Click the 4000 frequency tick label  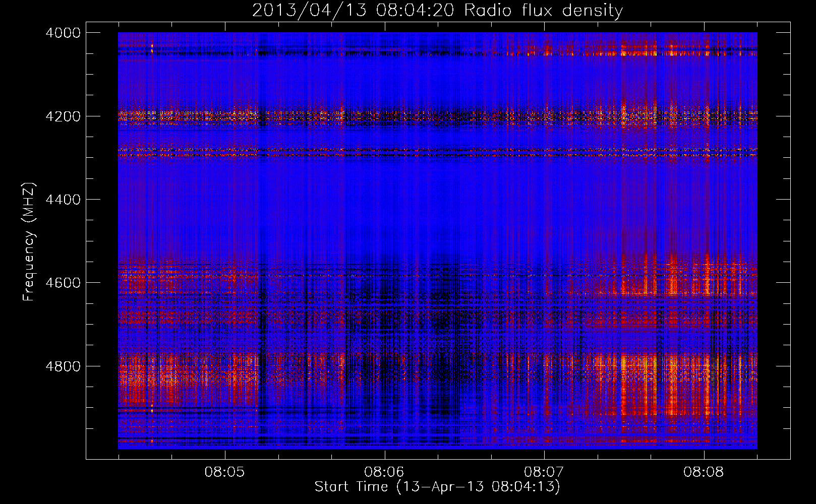63,33
